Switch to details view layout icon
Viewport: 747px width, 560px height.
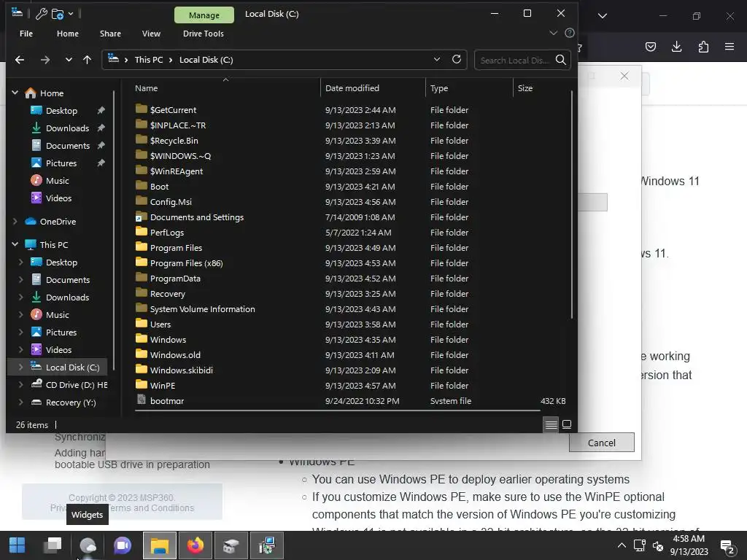coord(551,424)
